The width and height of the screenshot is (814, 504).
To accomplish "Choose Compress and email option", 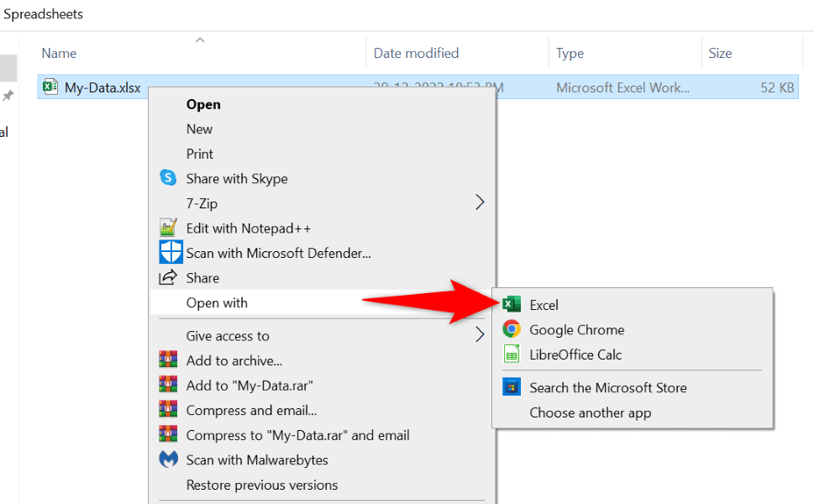I will 251,410.
